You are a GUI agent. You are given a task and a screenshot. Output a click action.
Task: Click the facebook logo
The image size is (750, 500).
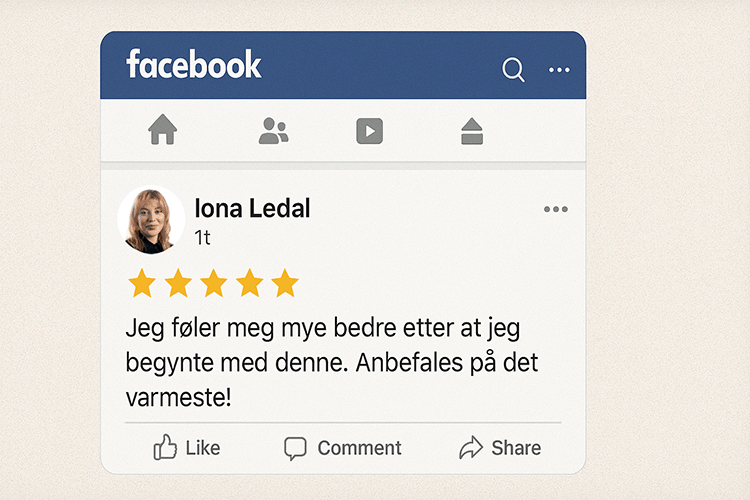click(x=194, y=65)
